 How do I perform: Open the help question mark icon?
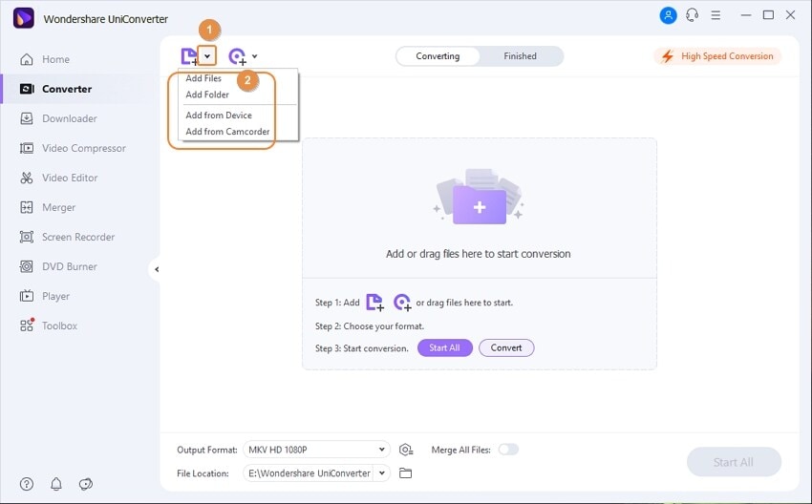point(27,484)
